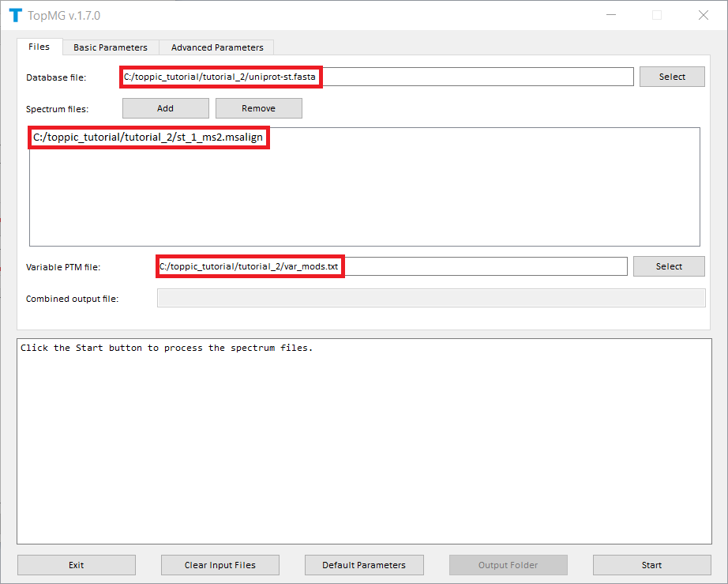Viewport: 728px width, 584px height.
Task: Click the Combined output file field
Action: (x=430, y=298)
